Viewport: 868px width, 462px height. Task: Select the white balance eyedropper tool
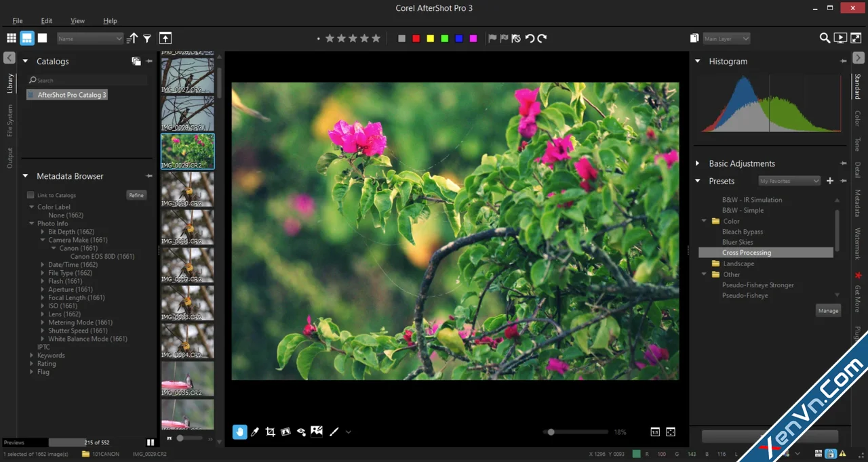click(x=255, y=432)
